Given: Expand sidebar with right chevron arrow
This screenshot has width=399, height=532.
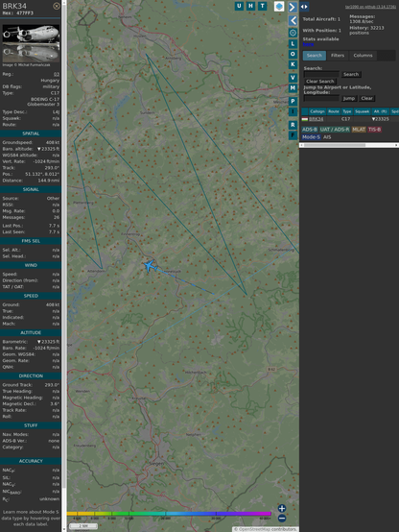Looking at the screenshot, I should (x=293, y=7).
